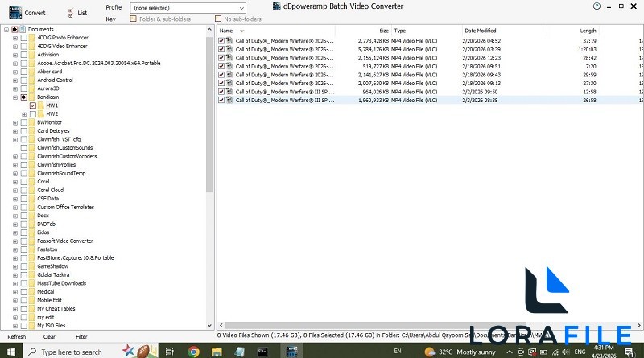Click the Filter button

tap(81, 336)
